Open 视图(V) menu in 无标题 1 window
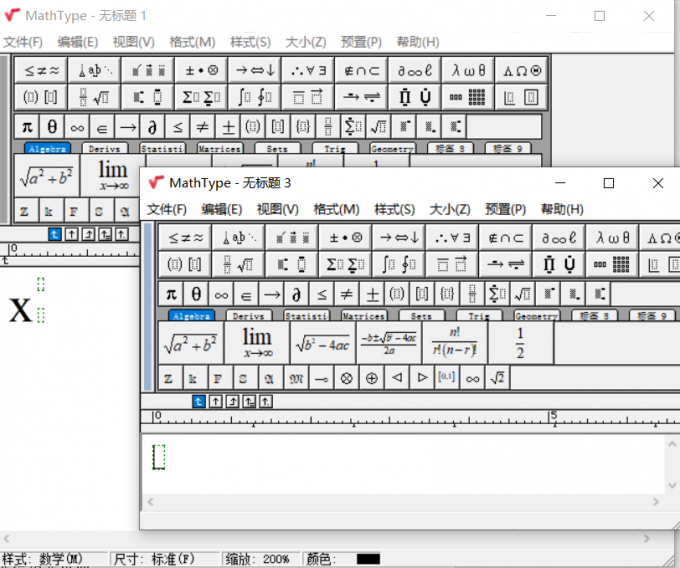 pos(134,42)
